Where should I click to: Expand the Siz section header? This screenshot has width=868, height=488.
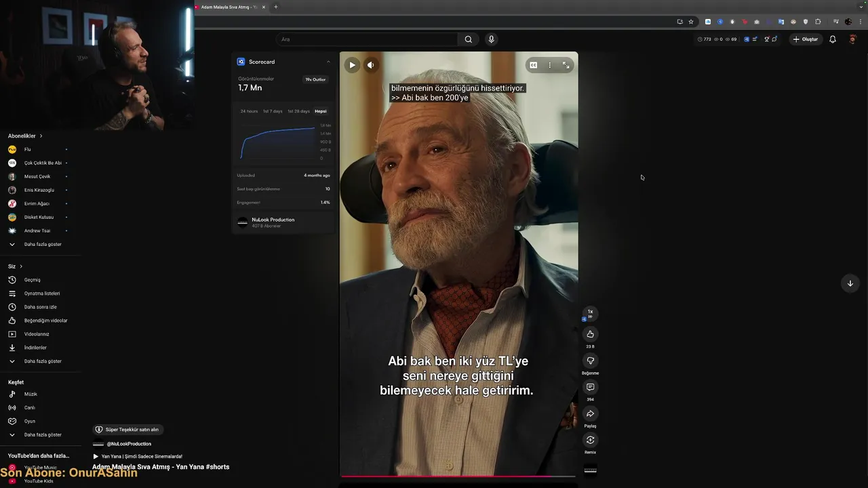(15, 266)
